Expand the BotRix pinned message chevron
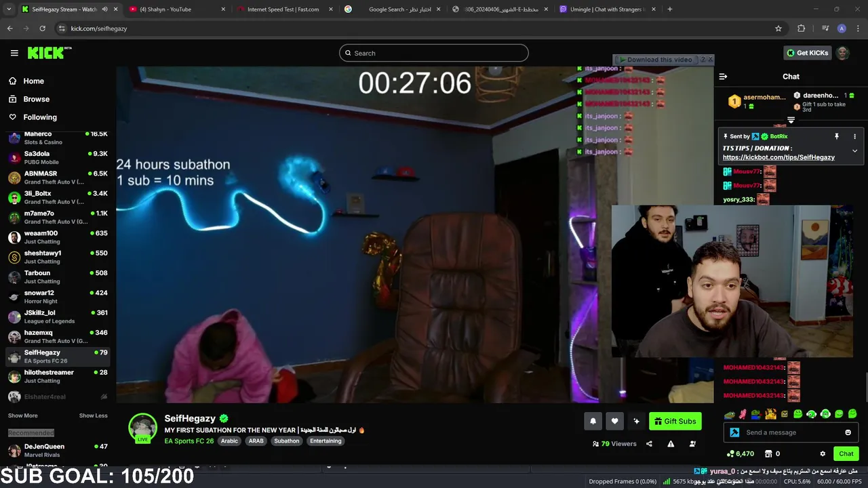This screenshot has height=488, width=868. point(854,150)
